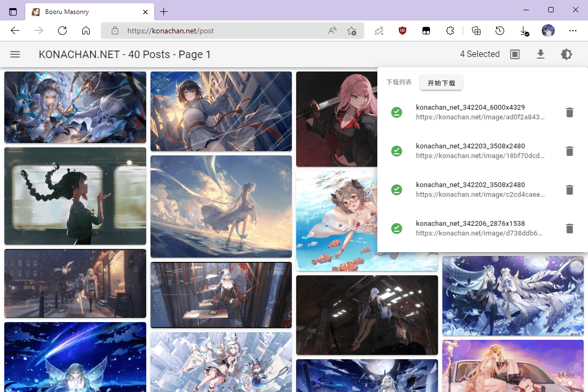Open the Tampermonkey-style extension icon
588x392 pixels.
(x=426, y=31)
